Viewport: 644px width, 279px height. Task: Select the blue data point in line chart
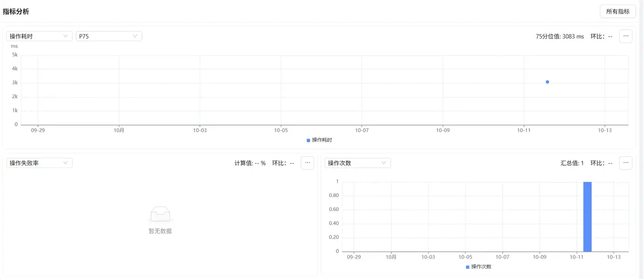547,82
